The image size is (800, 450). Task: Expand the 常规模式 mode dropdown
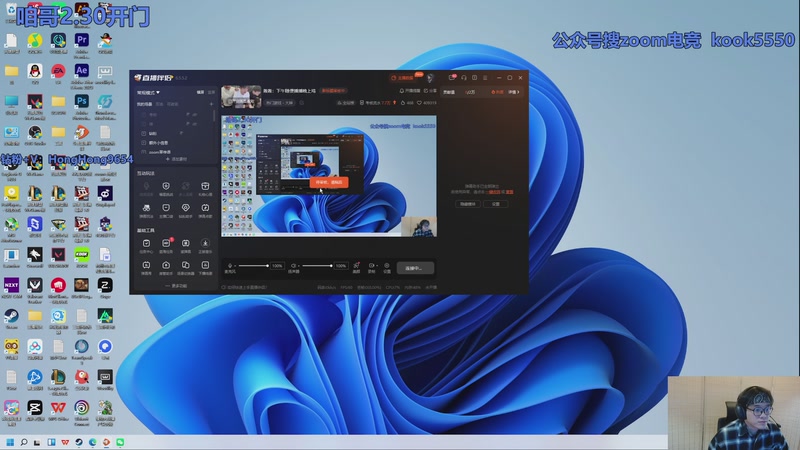click(x=149, y=92)
